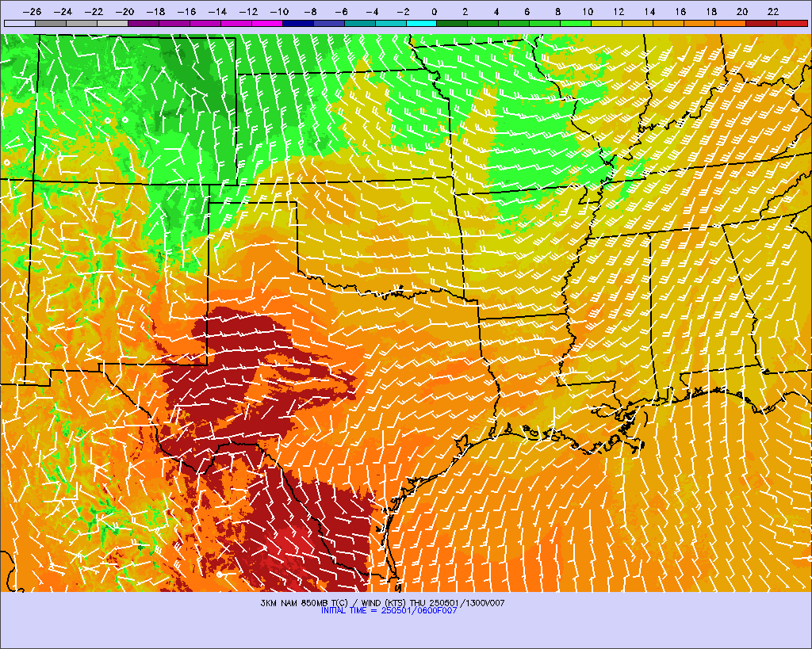Select light gray swatch between -22 and -20
This screenshot has height=649, width=812.
click(113, 23)
